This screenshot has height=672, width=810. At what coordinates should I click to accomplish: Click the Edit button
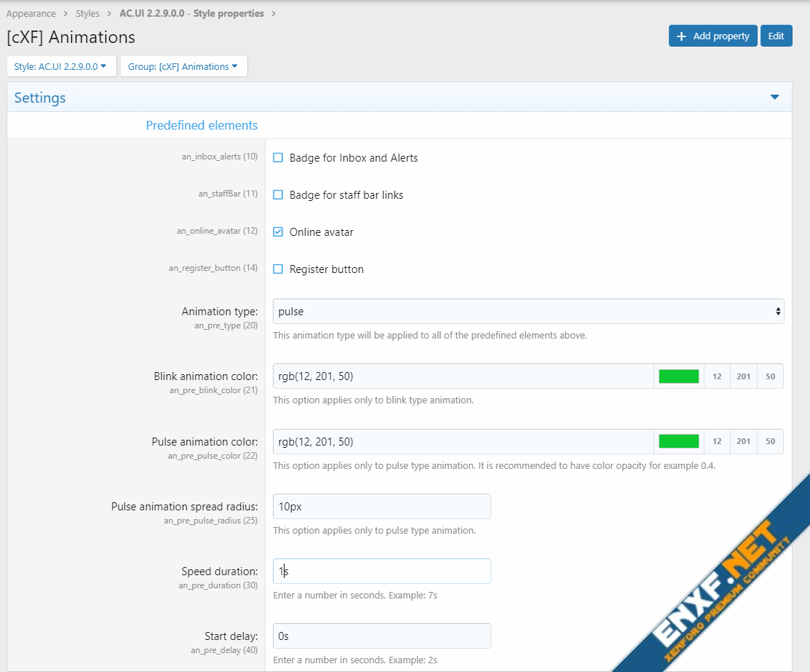click(x=776, y=36)
